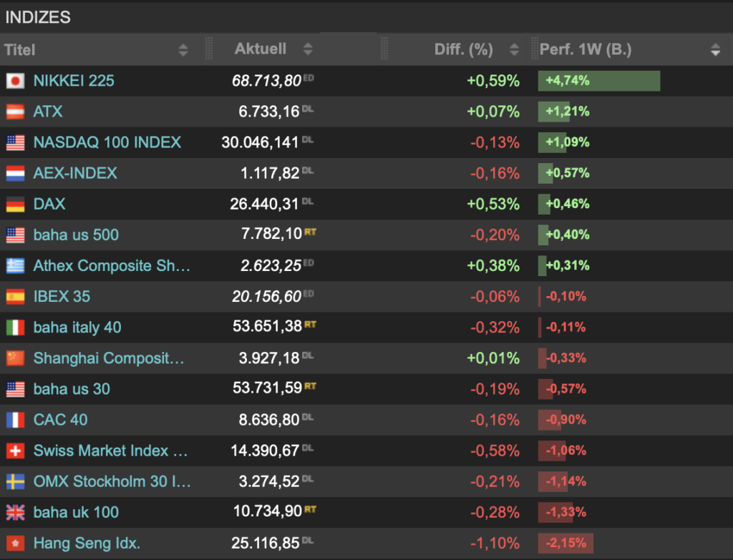Click the -2,15% performance bar for Hang Seng
Viewport: 733px width, 560px height.
tap(565, 543)
